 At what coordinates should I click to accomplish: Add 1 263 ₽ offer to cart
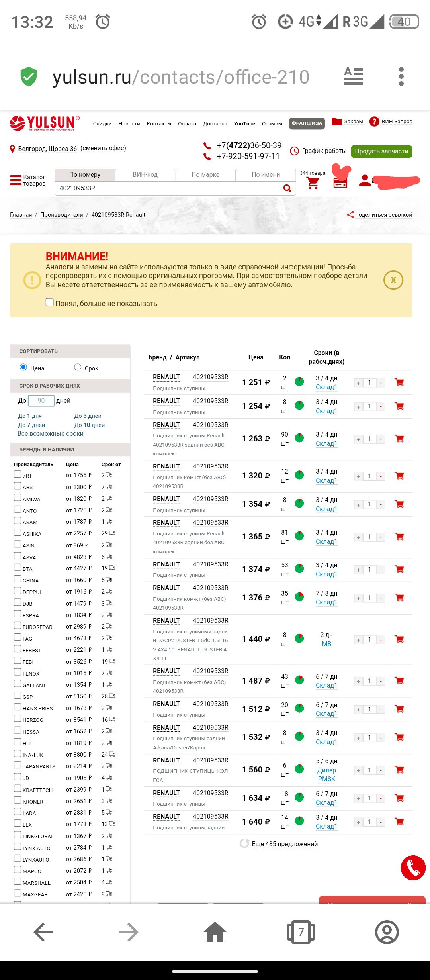click(399, 439)
